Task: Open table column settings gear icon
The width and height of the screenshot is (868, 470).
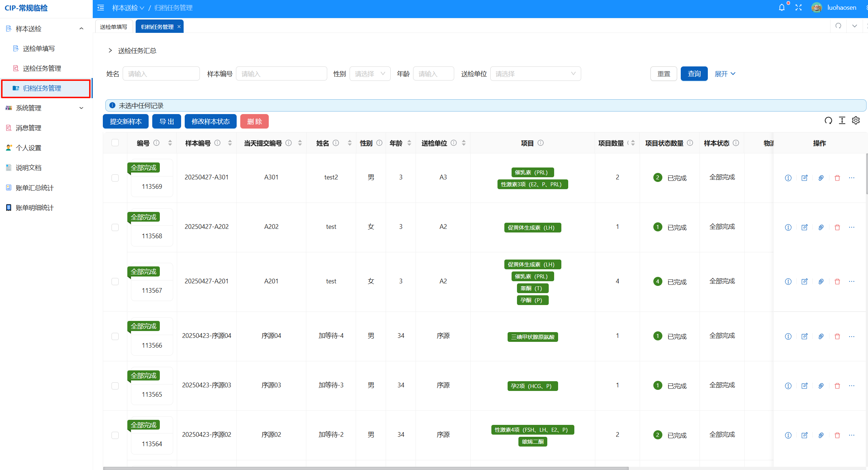Action: click(856, 121)
